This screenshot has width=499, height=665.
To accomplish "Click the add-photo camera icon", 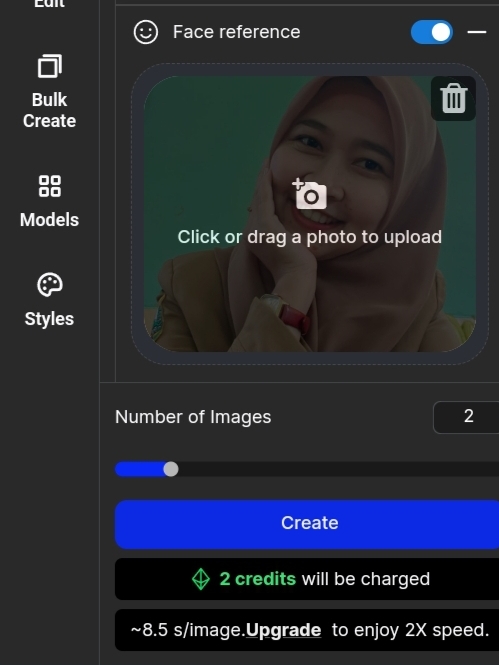I will [310, 194].
